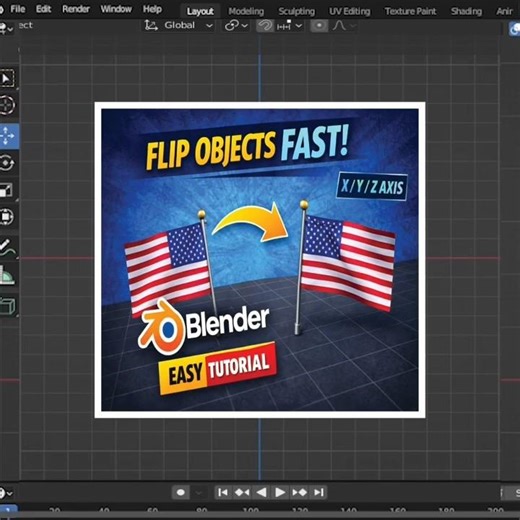
Task: Switch to the Shading workspace tab
Action: pyautogui.click(x=466, y=12)
